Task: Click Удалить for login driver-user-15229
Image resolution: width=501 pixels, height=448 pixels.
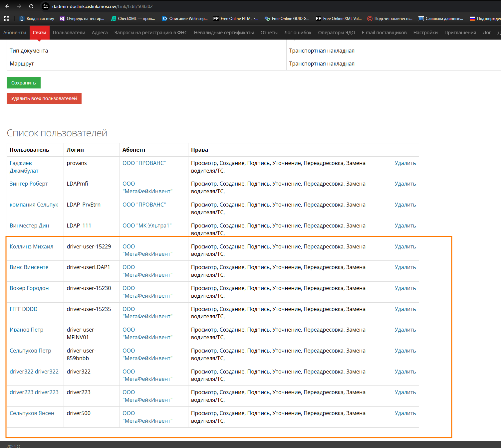Action: point(405,246)
